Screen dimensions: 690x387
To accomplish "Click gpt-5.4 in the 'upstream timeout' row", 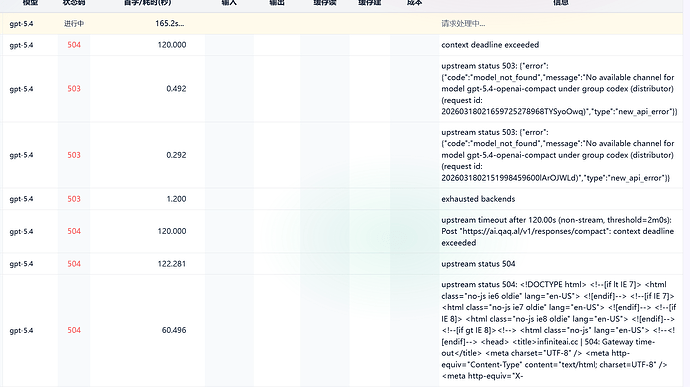I will coord(21,231).
